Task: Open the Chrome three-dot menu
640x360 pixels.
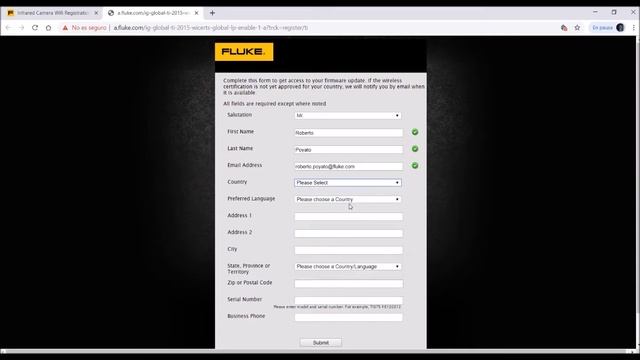Action: pyautogui.click(x=633, y=28)
